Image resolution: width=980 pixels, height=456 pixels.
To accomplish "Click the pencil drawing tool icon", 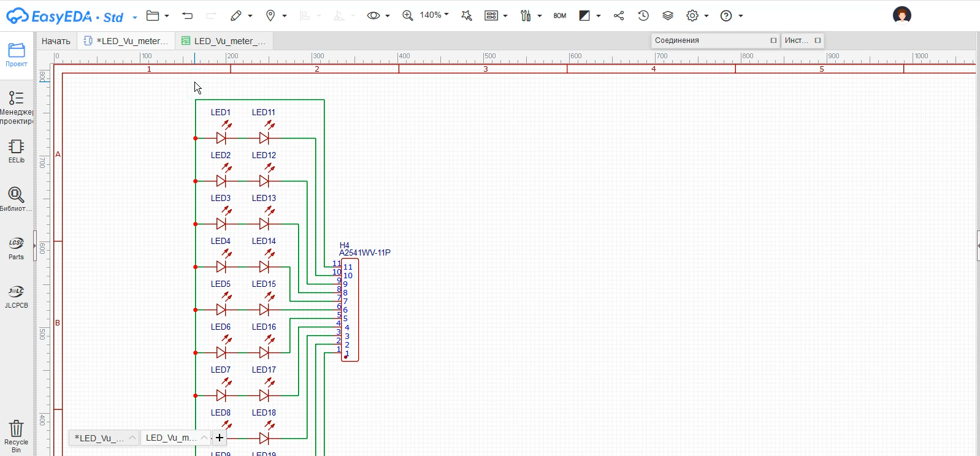I will 236,15.
